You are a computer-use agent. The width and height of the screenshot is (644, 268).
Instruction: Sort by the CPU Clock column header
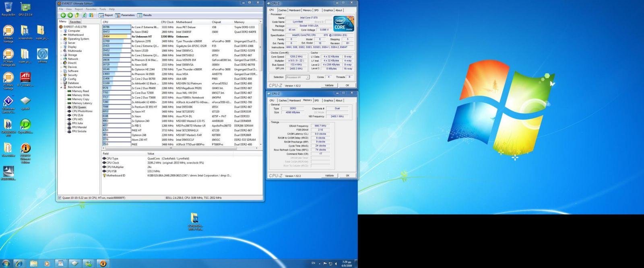(167, 22)
